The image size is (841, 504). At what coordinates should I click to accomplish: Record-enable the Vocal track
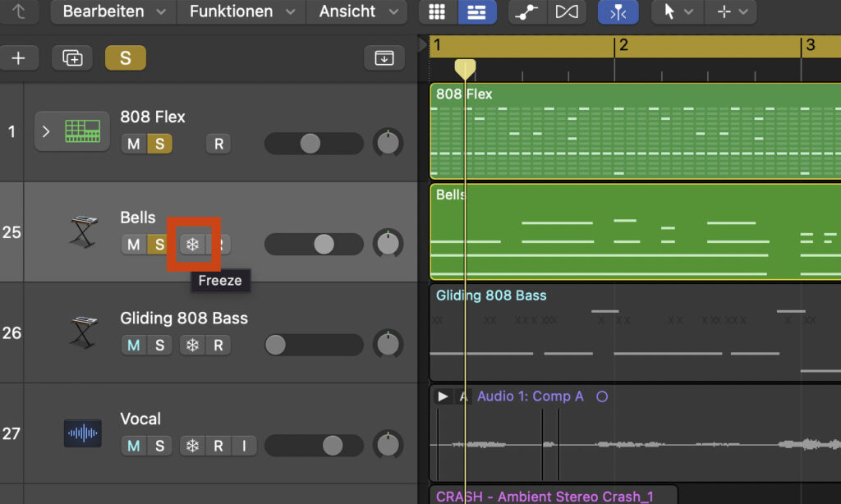coord(218,446)
